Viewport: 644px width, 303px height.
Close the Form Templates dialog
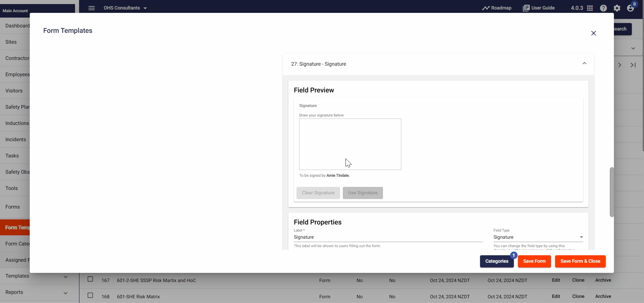coord(594,33)
